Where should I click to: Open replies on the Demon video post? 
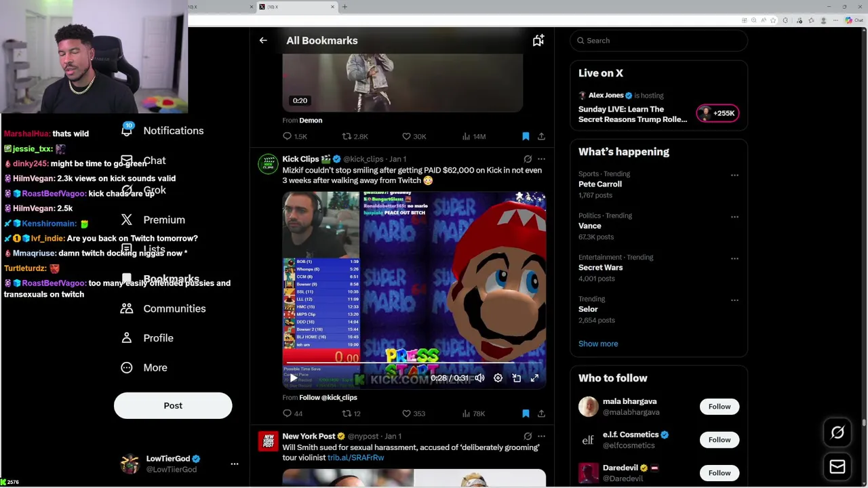pos(294,136)
